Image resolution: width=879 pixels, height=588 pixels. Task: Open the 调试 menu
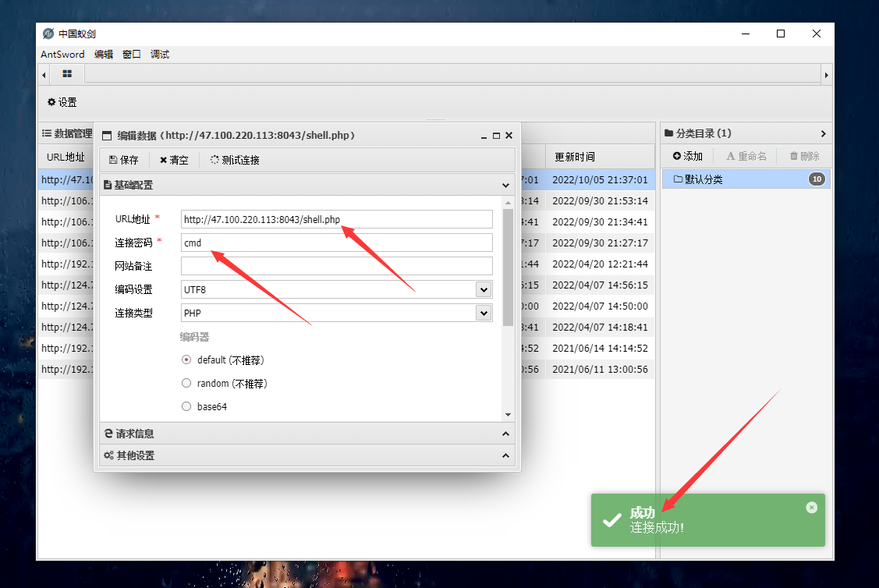(160, 55)
